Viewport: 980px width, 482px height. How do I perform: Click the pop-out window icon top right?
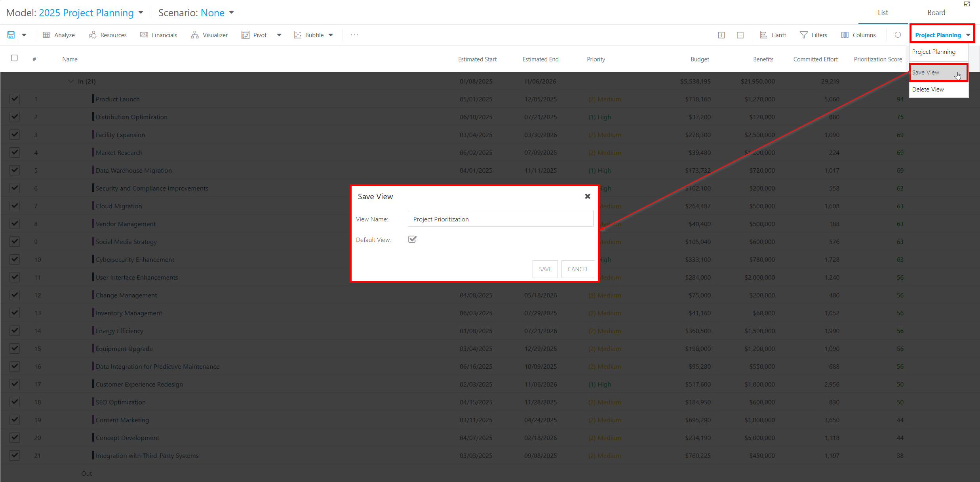tap(967, 4)
